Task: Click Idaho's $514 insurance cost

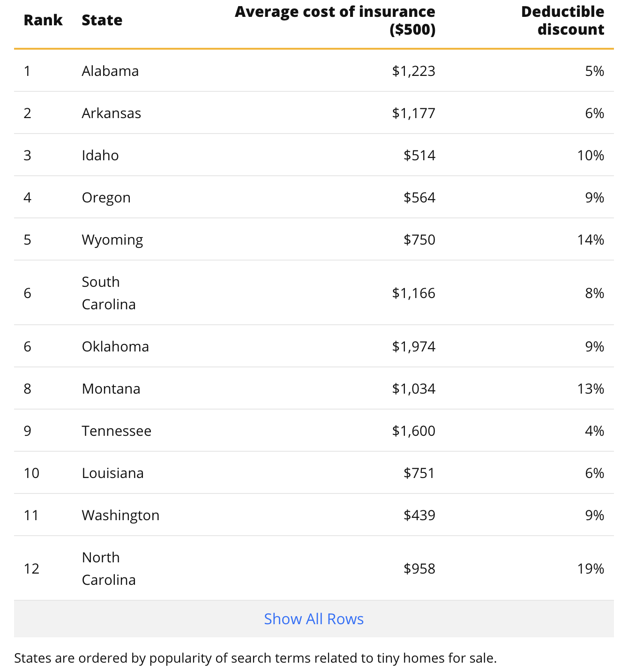Action: point(419,155)
